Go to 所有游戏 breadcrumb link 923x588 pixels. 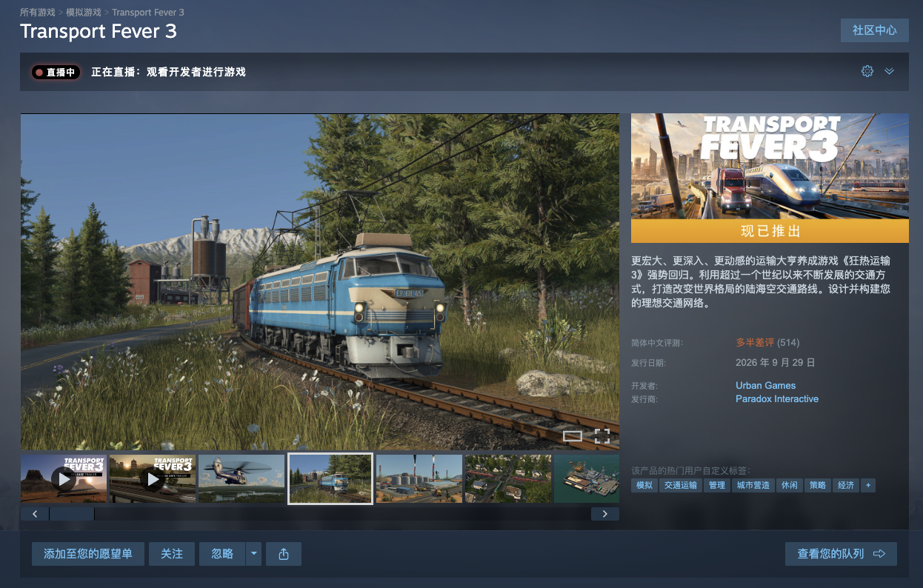click(x=38, y=13)
